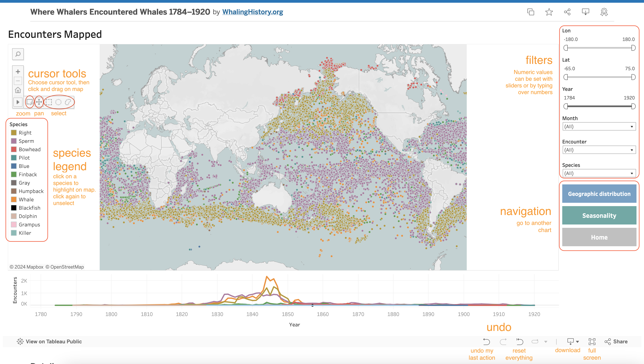Click the map search magnifier icon

point(18,54)
